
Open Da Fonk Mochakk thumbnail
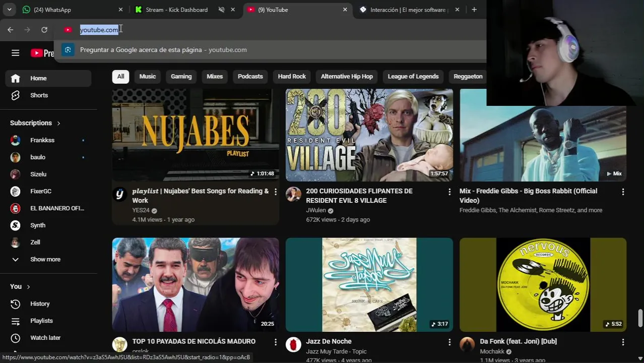pyautogui.click(x=543, y=285)
